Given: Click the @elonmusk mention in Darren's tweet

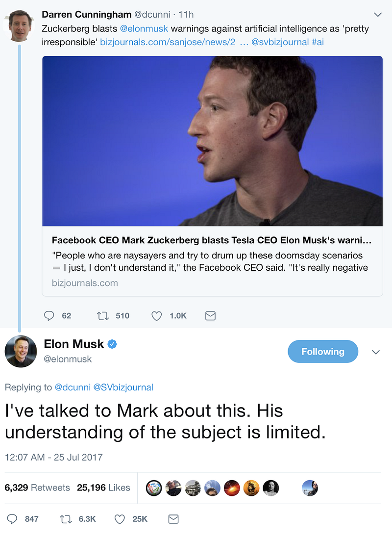Looking at the screenshot, I should click(x=144, y=29).
